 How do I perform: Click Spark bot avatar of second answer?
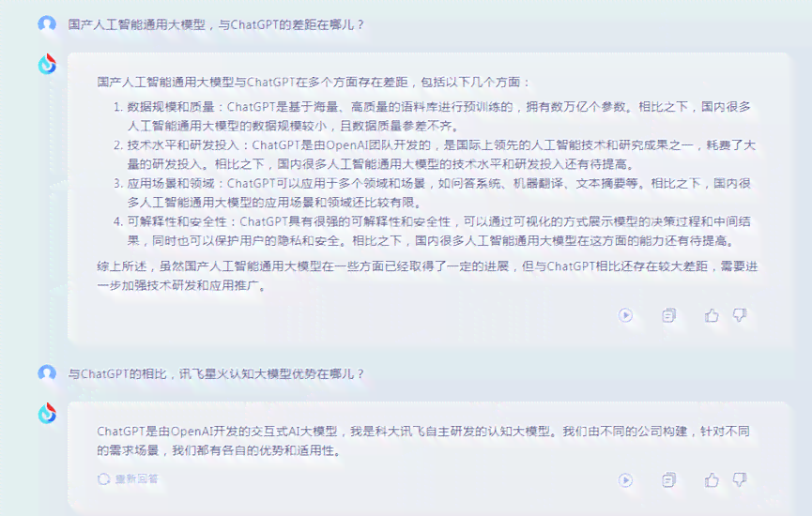tap(47, 414)
